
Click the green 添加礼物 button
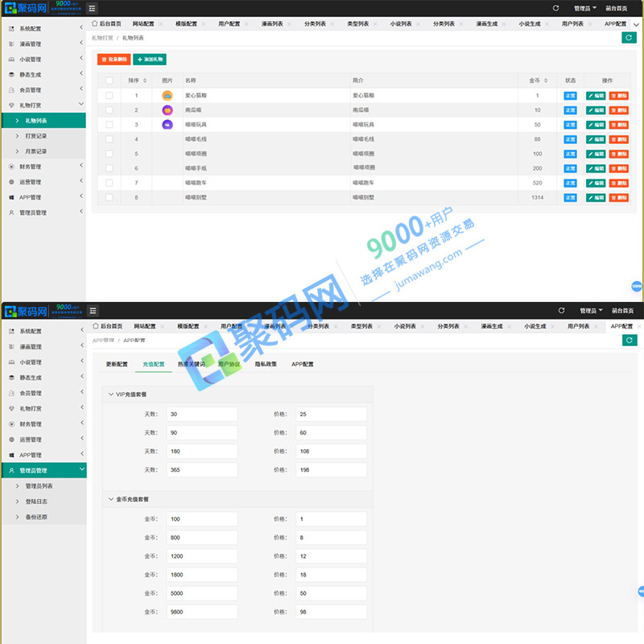[150, 60]
